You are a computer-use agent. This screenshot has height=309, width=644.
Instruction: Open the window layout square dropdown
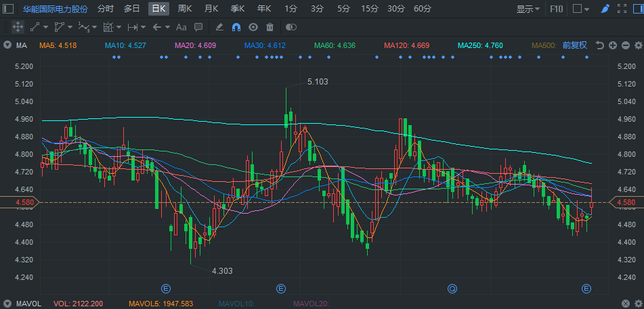(x=581, y=9)
